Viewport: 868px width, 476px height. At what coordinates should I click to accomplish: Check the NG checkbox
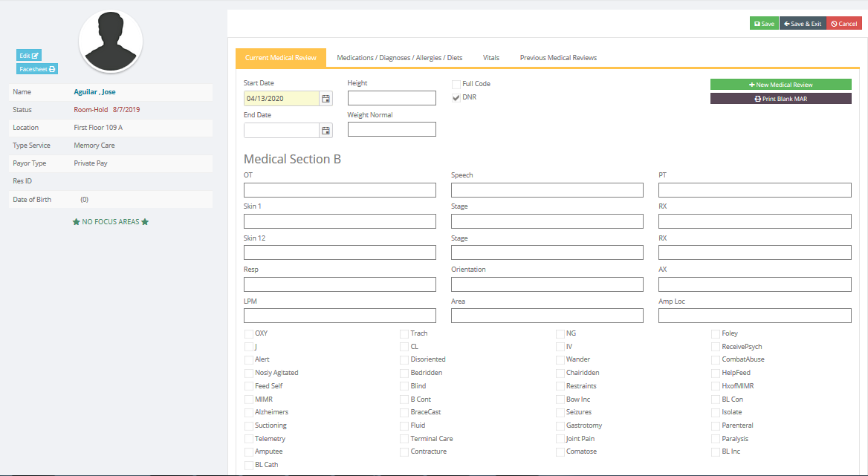pyautogui.click(x=560, y=334)
